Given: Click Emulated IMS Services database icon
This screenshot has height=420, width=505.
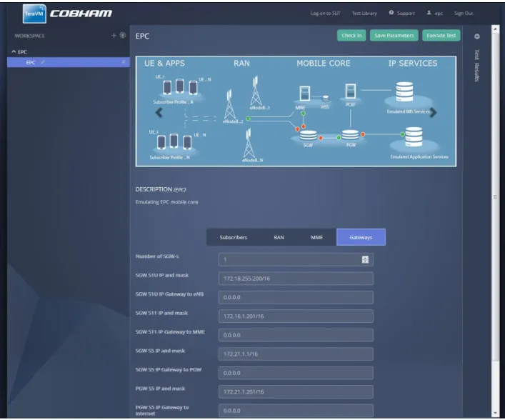Looking at the screenshot, I should [x=404, y=92].
